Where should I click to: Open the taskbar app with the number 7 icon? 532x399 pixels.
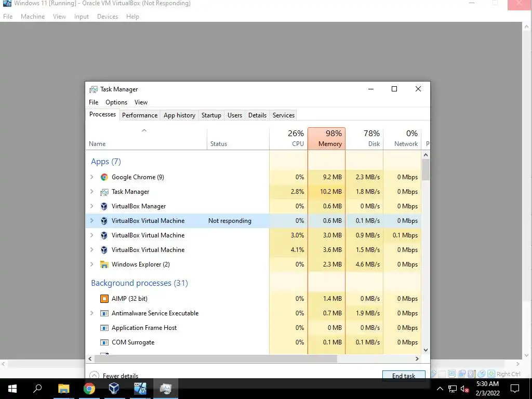pos(140,389)
